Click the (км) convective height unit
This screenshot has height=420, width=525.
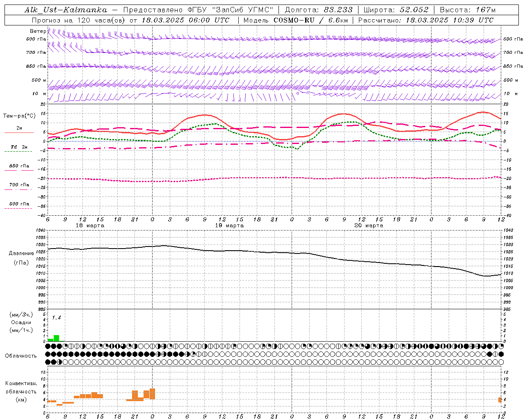(x=21, y=399)
